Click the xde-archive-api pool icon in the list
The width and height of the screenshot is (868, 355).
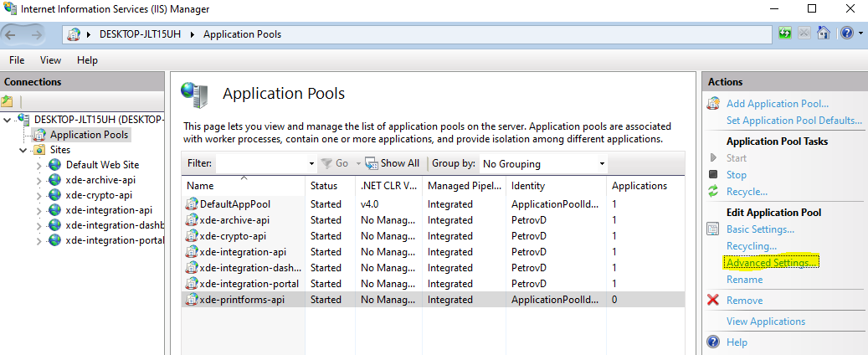(192, 220)
